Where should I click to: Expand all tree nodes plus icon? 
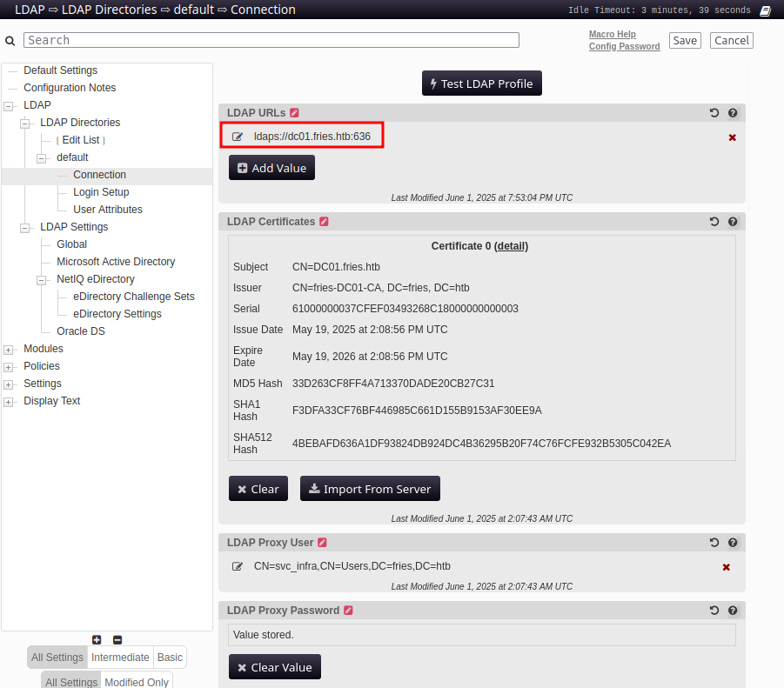(97, 639)
